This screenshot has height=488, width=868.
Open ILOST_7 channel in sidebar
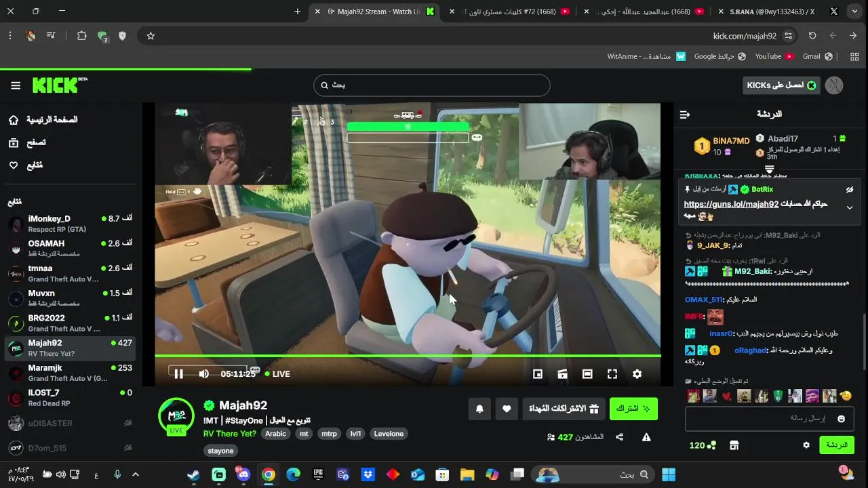click(71, 398)
